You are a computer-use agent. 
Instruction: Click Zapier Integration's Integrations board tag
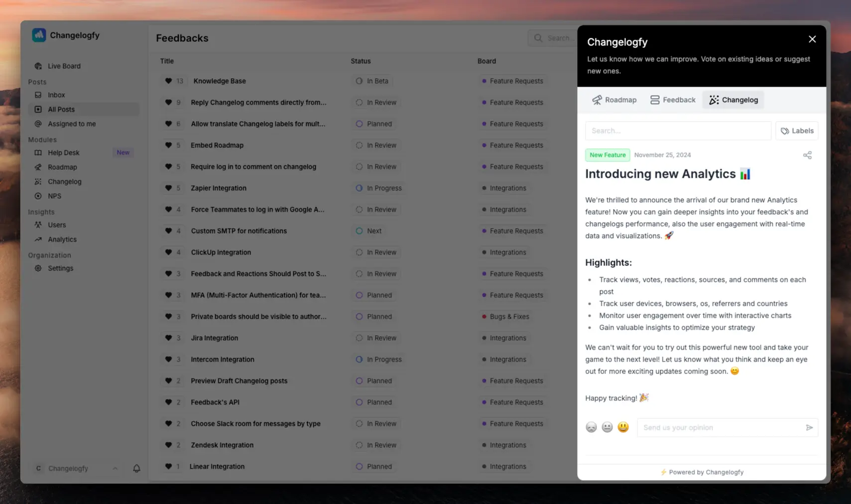tap(504, 188)
